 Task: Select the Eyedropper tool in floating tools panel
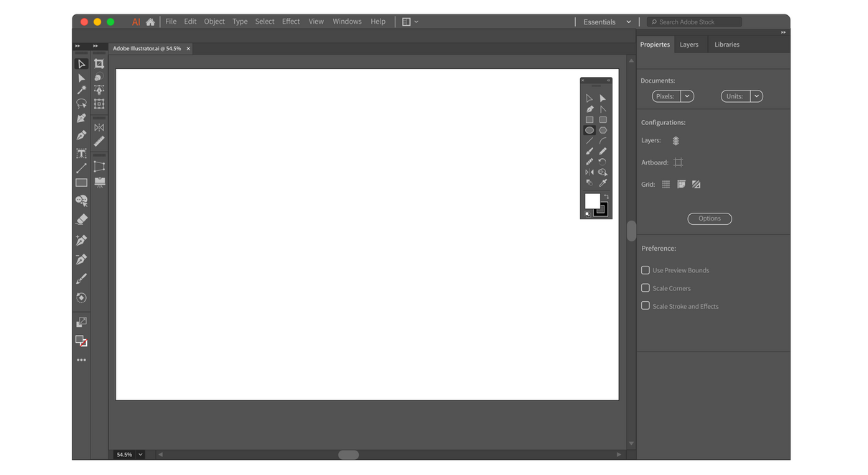[603, 183]
